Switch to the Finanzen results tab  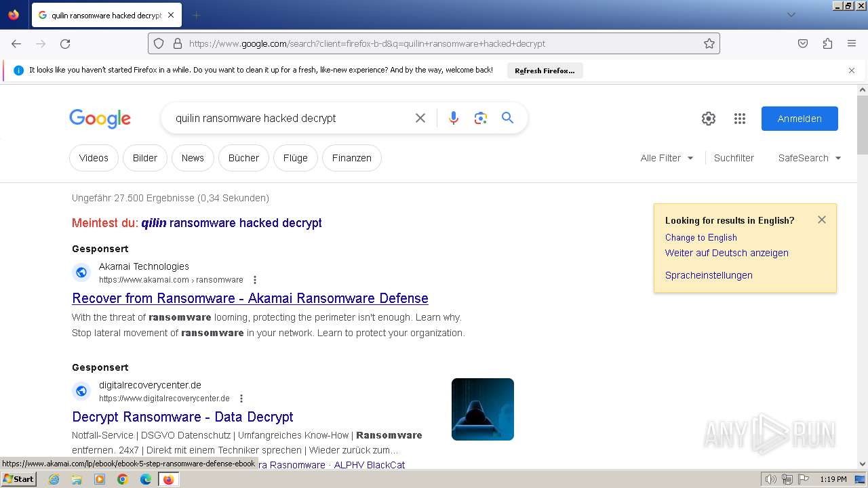pyautogui.click(x=352, y=158)
